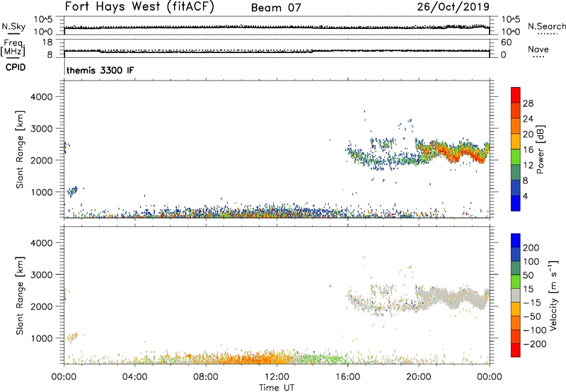Click the 'N.Search' legend label

coord(546,26)
